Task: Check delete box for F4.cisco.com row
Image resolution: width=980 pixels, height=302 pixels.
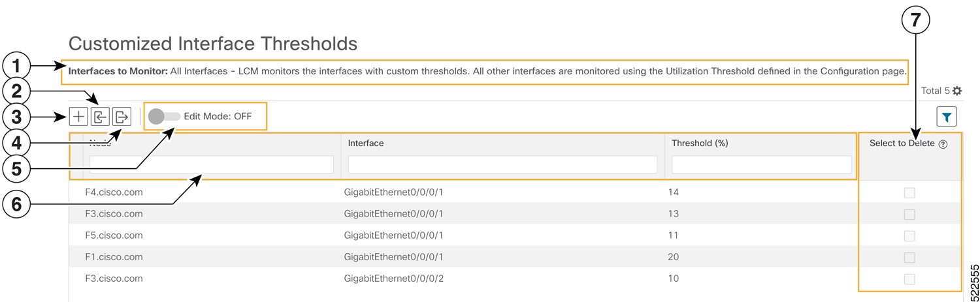Action: pos(909,192)
